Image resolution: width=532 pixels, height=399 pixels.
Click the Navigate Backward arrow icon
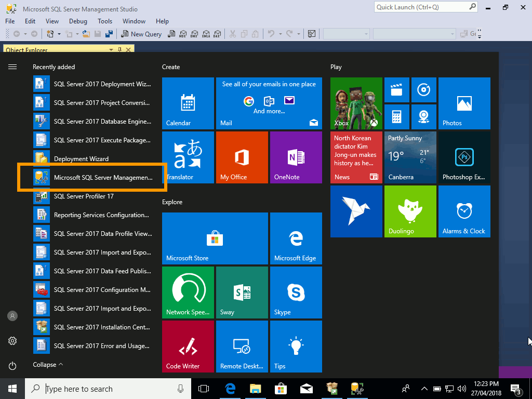click(x=17, y=33)
